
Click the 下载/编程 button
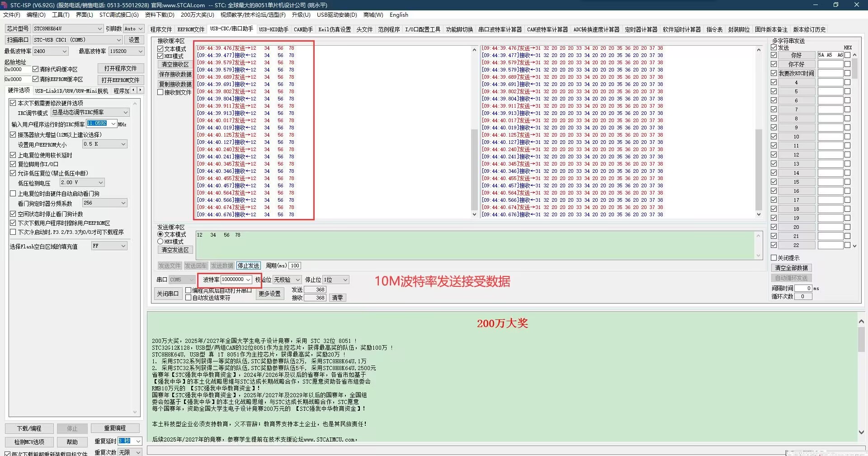(29, 428)
